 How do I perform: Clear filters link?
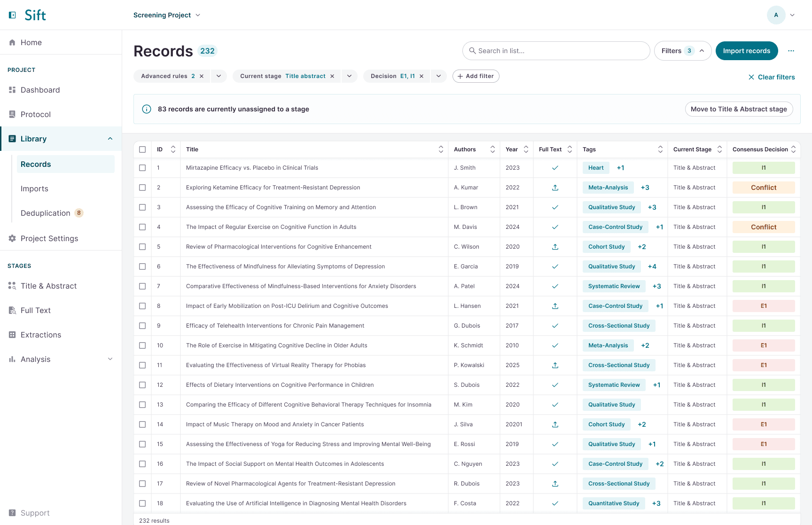[772, 77]
